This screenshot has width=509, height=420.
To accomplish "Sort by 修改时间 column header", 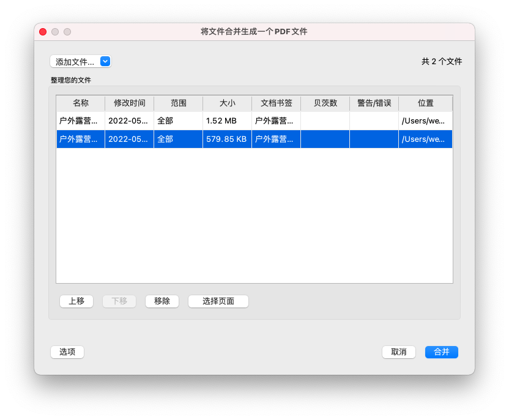I will 130,103.
